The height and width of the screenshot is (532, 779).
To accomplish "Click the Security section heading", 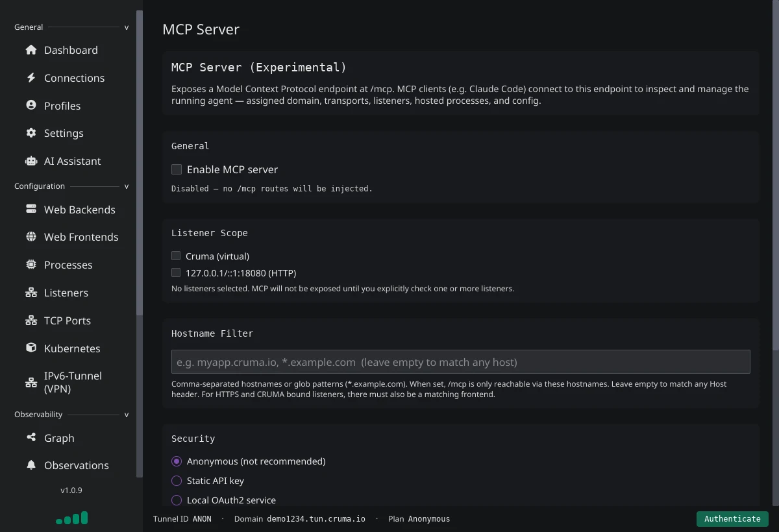I will tap(193, 439).
